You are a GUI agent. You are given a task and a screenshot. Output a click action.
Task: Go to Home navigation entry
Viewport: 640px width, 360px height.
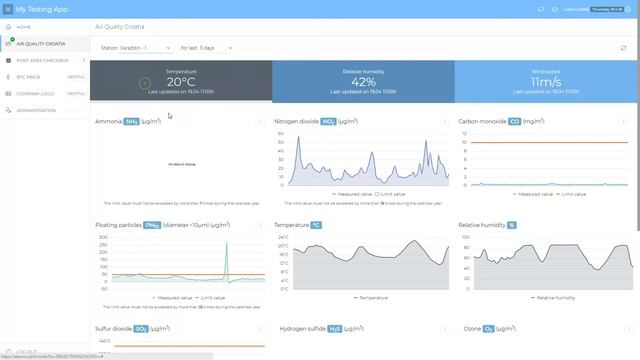(x=45, y=27)
